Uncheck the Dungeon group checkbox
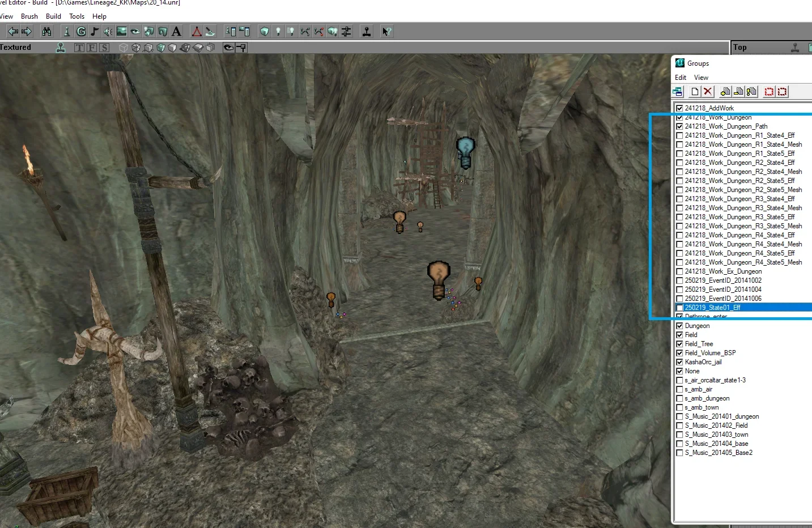Viewport: 812px width, 528px height. [x=679, y=326]
